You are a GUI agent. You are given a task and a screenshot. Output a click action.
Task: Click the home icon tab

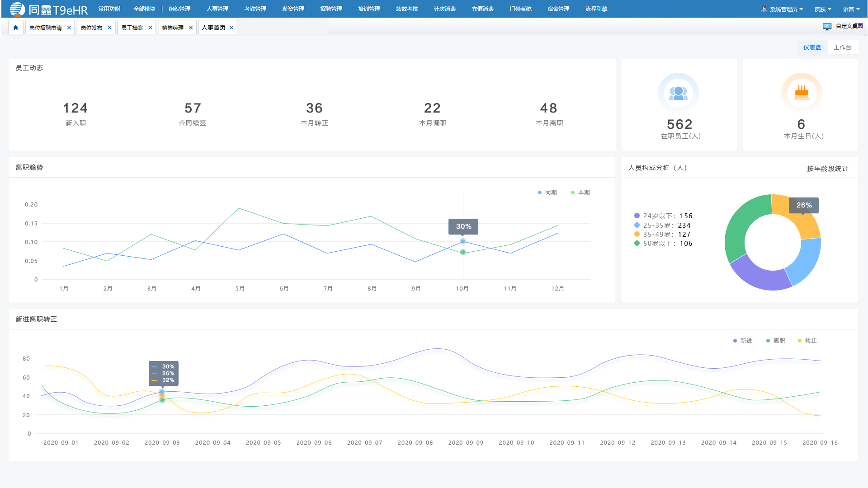point(16,28)
